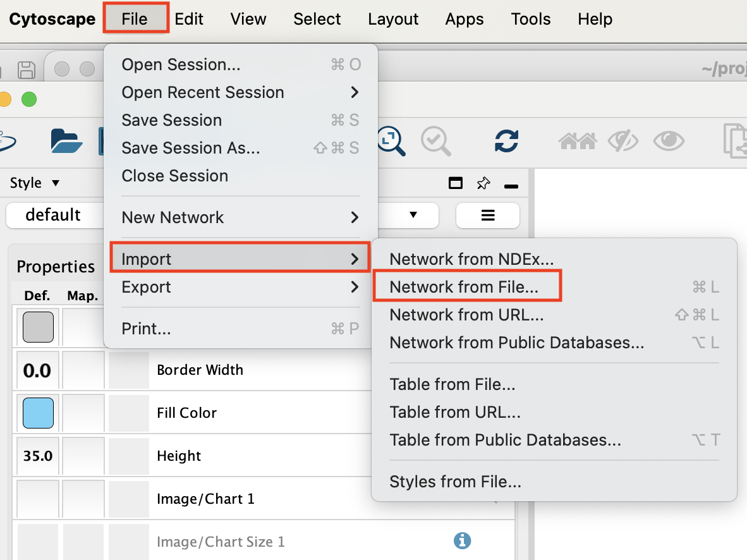Open the Style panel dropdown arrow
This screenshot has height=560, width=747.
click(x=56, y=183)
